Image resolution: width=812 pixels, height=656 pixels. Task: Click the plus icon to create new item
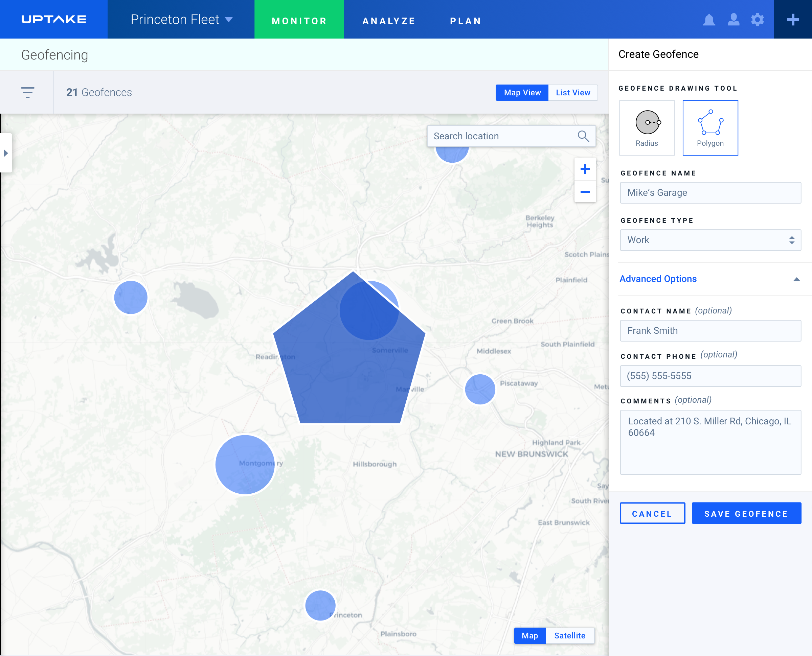792,20
